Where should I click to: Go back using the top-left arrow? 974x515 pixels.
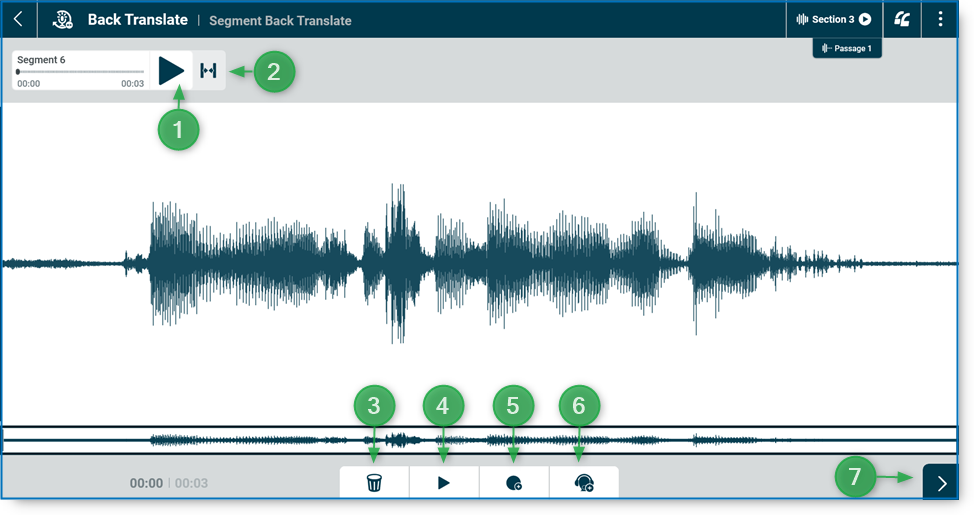coord(19,19)
